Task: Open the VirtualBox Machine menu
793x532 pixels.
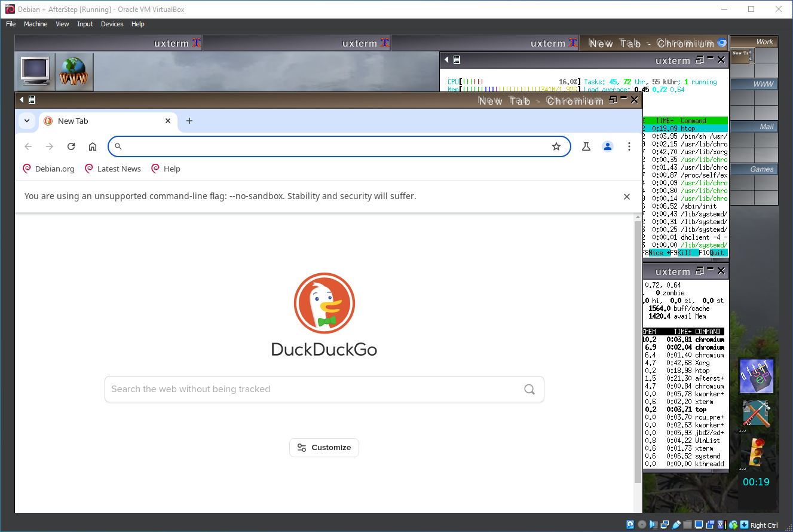Action: [35, 24]
